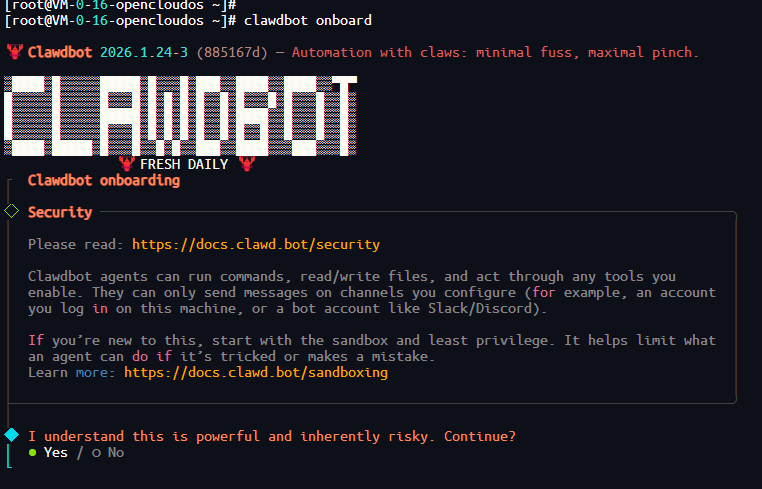Click the inherently risky Continue question

click(x=272, y=437)
